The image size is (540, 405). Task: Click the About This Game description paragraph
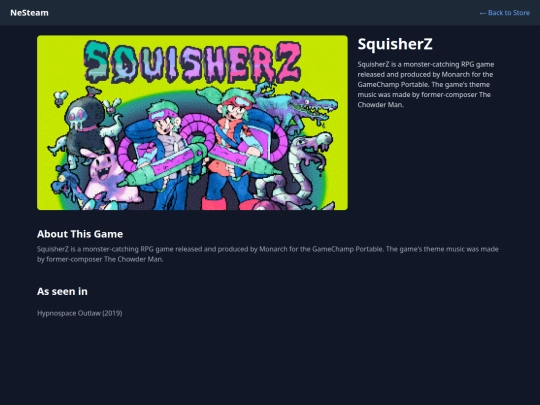pyautogui.click(x=268, y=254)
